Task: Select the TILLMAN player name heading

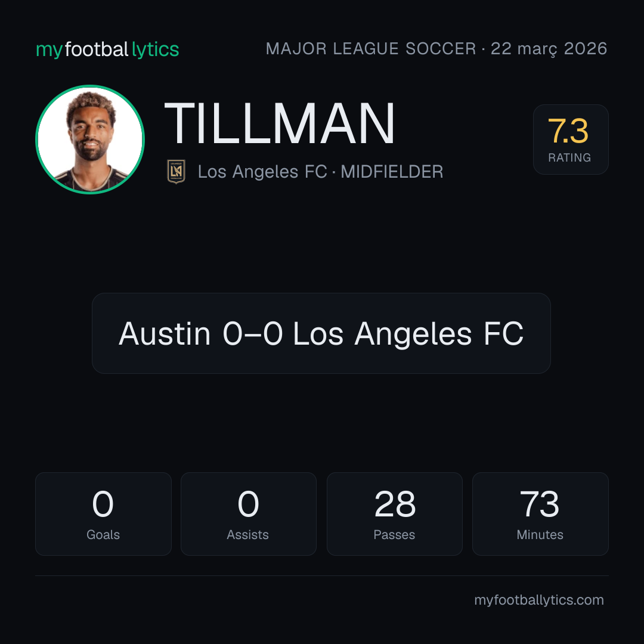Action: tap(279, 123)
